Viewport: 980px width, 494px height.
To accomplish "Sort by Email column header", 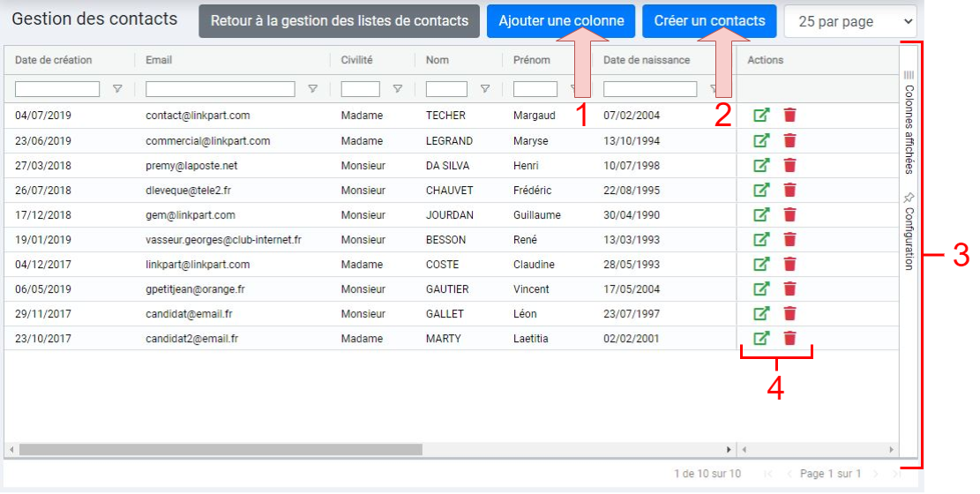I will [x=159, y=60].
